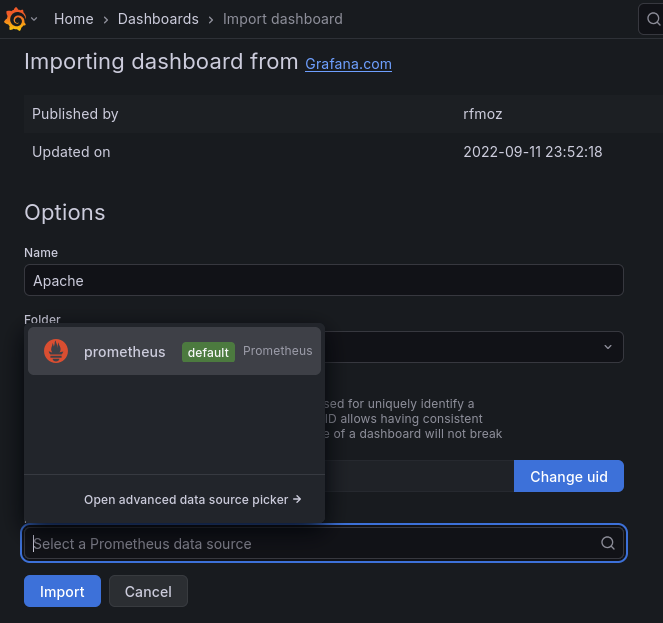Click the Grafana logo icon
This screenshot has height=623, width=663.
[15, 19]
